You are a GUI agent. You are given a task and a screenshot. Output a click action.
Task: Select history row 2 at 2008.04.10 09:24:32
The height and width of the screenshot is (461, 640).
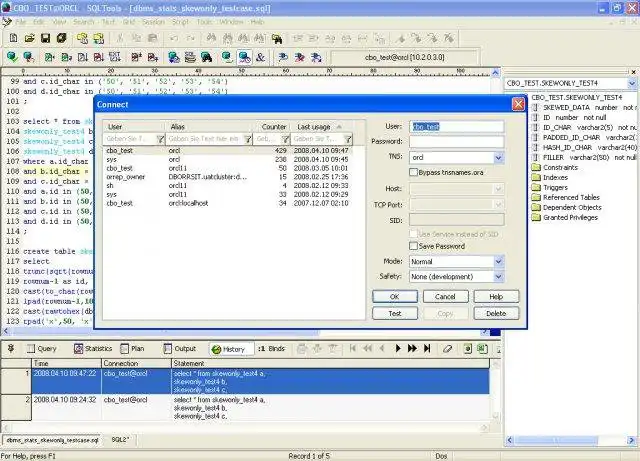pos(245,408)
